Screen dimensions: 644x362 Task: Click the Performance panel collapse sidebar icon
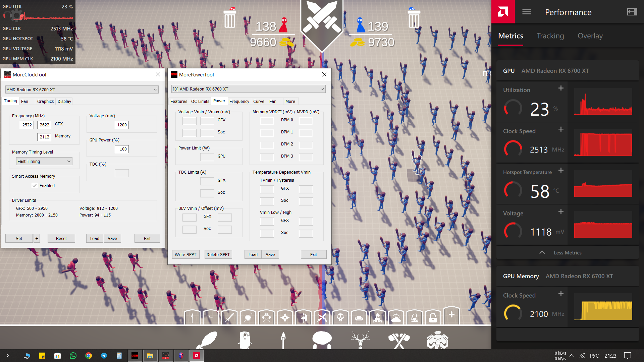pos(632,12)
